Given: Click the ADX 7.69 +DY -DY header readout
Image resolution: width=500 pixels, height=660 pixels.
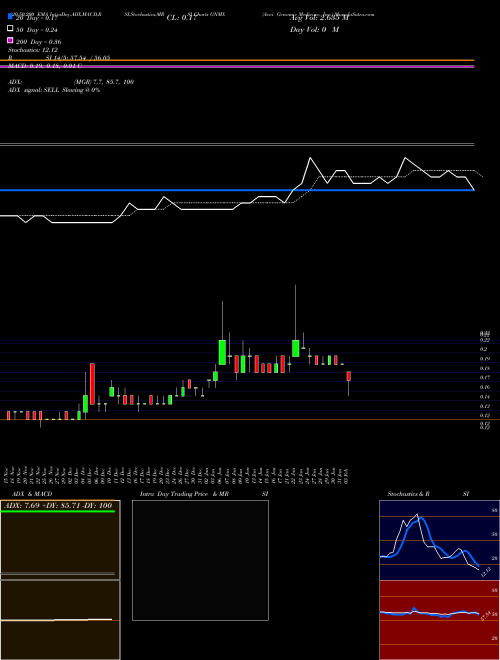Looking at the screenshot, I should coord(58,505).
